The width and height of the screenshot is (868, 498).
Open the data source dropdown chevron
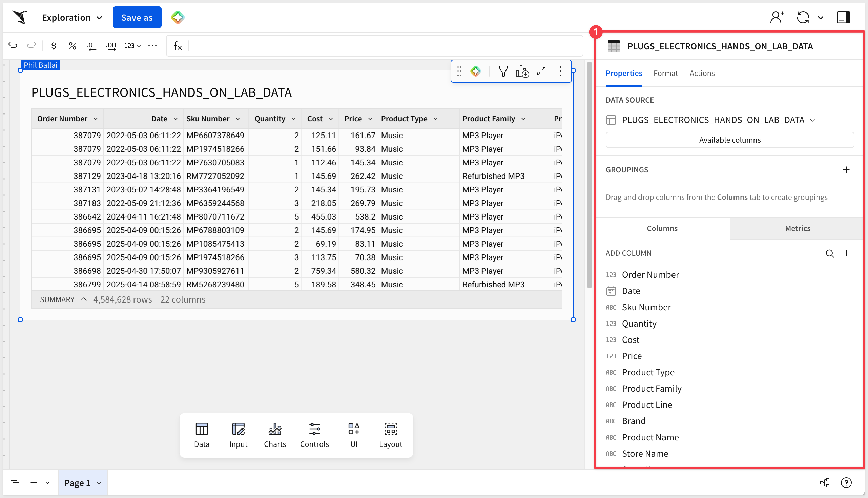[812, 120]
